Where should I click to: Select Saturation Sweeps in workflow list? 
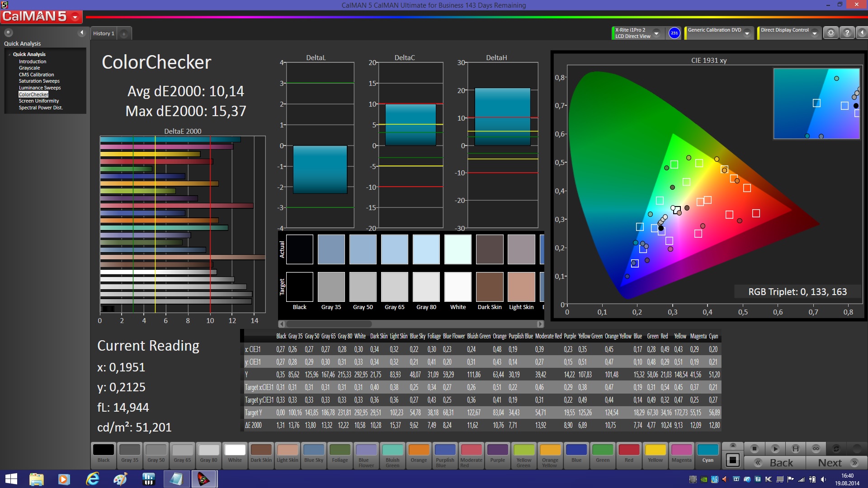[x=39, y=81]
